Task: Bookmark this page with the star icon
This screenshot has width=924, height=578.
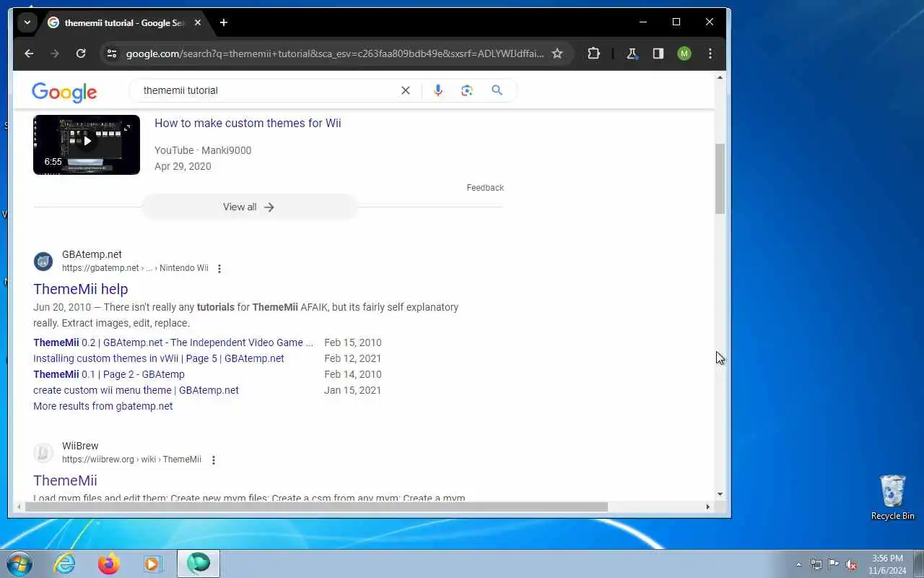Action: (x=557, y=53)
